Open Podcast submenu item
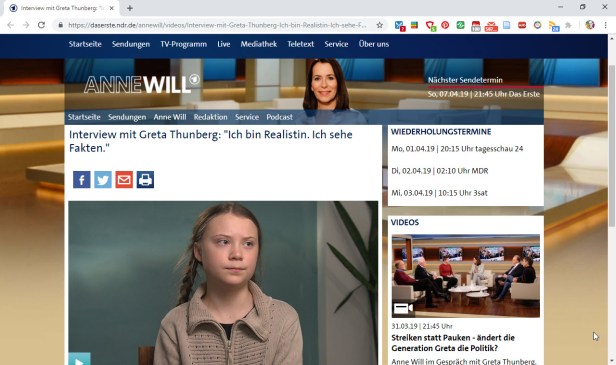Screen dimensions: 616x365 click(279, 117)
